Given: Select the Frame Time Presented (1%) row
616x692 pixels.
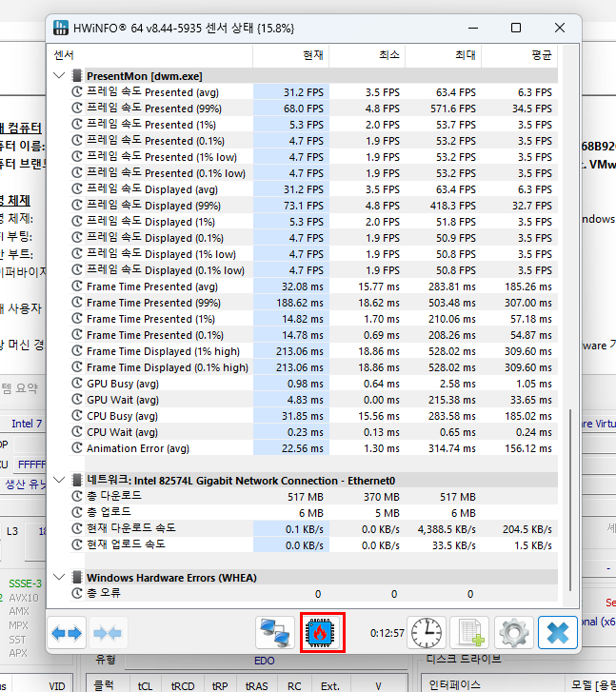Looking at the screenshot, I should tap(313, 319).
